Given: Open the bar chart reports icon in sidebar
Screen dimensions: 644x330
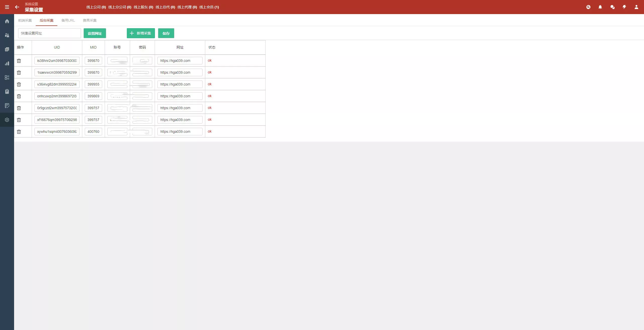Looking at the screenshot, I should click(7, 63).
